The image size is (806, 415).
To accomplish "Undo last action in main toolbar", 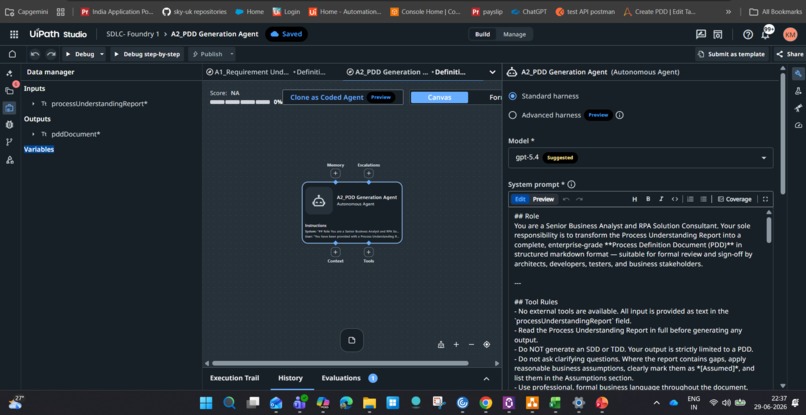I will pos(35,54).
